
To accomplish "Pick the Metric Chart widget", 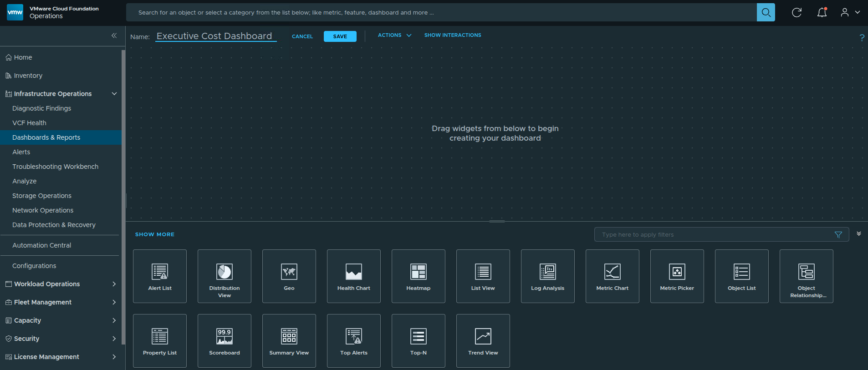I will click(613, 276).
